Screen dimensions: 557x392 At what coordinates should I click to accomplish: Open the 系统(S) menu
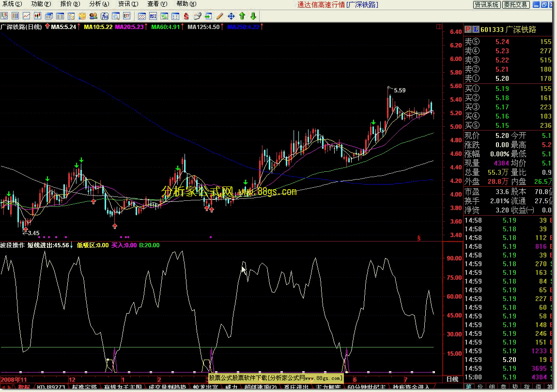pos(12,4)
